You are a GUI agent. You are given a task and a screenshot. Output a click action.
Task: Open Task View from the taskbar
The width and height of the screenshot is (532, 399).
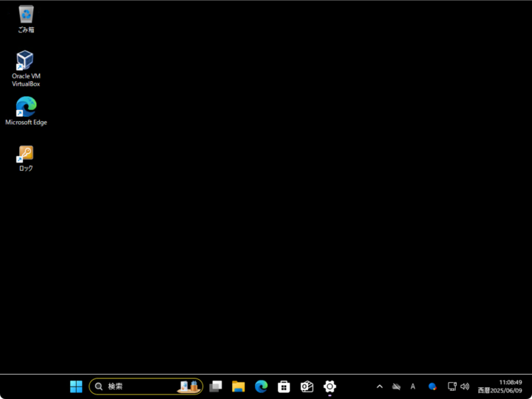coord(216,386)
